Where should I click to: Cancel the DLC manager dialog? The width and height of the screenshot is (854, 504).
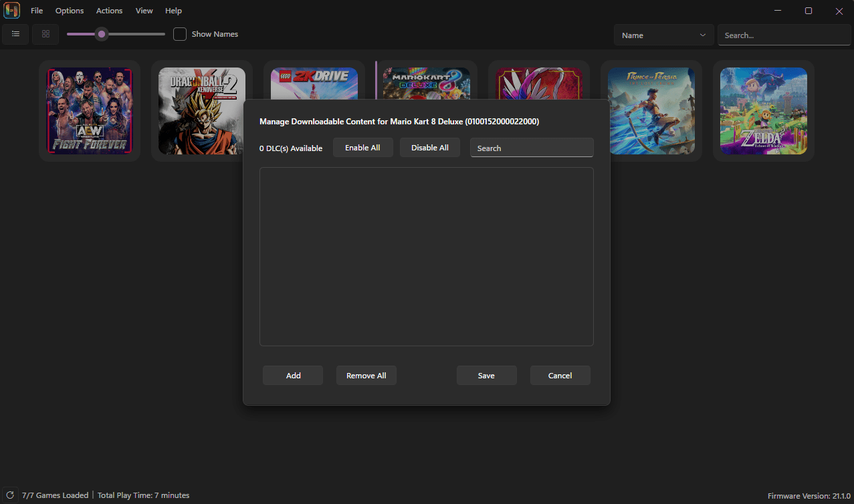click(560, 376)
